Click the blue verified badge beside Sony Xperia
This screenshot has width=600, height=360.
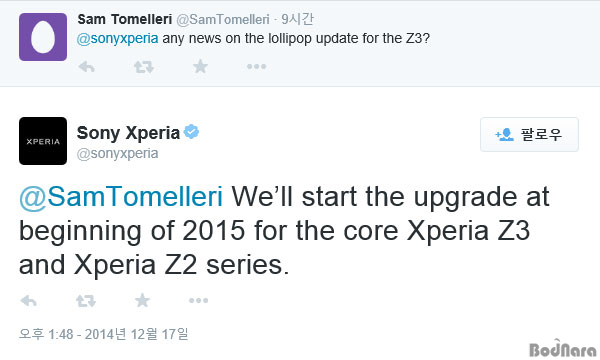coord(191,132)
